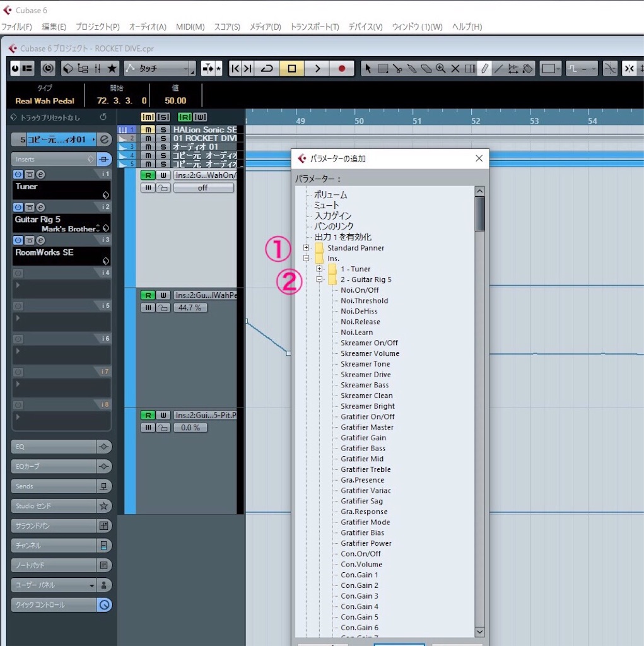
Task: Bypass the Tuner insert power button
Action: coord(18,174)
